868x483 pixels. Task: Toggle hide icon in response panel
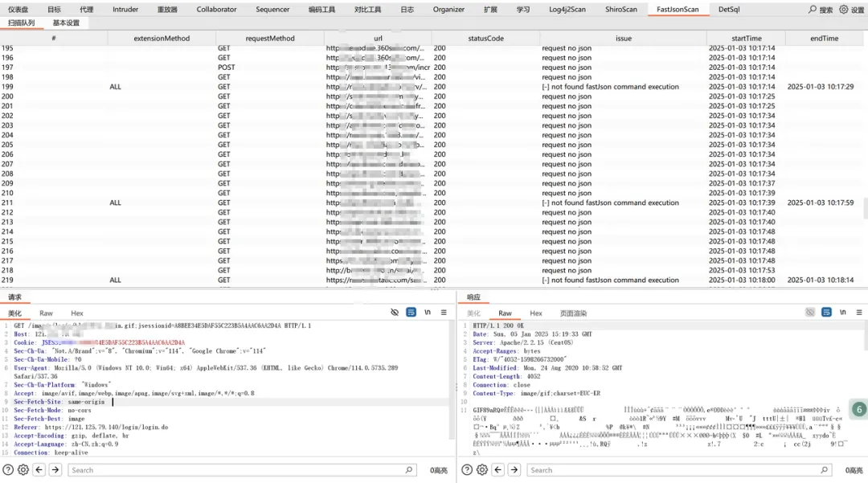click(x=810, y=313)
